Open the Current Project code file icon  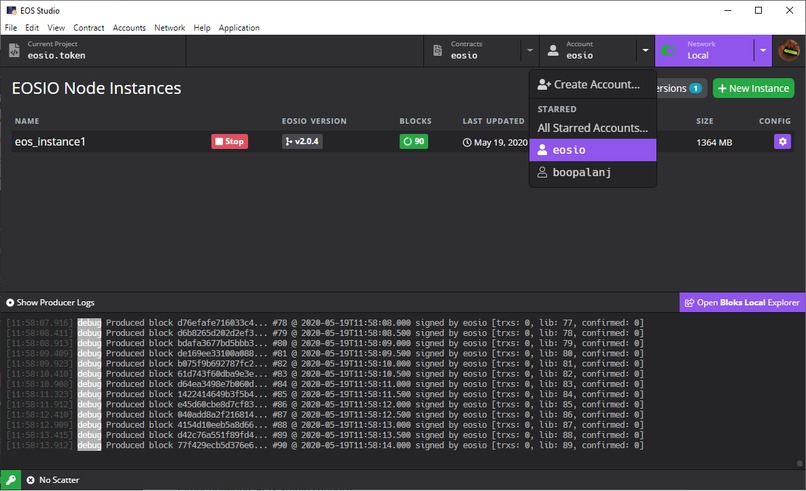pyautogui.click(x=14, y=50)
